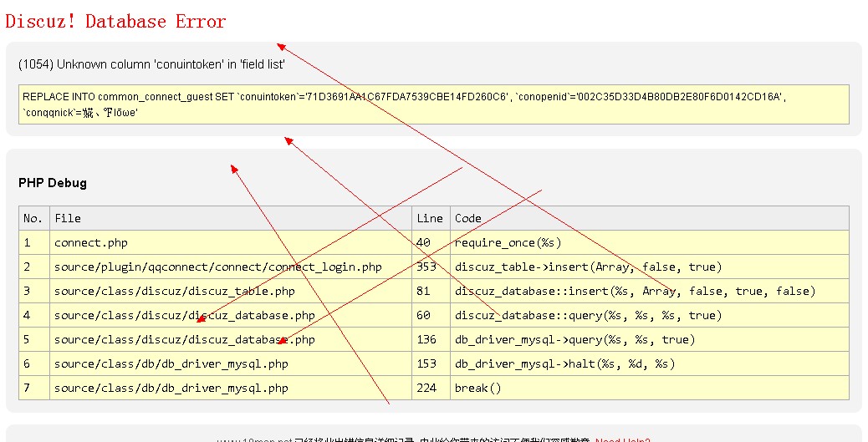
Task: Select line number '60' cell
Action: (x=431, y=315)
